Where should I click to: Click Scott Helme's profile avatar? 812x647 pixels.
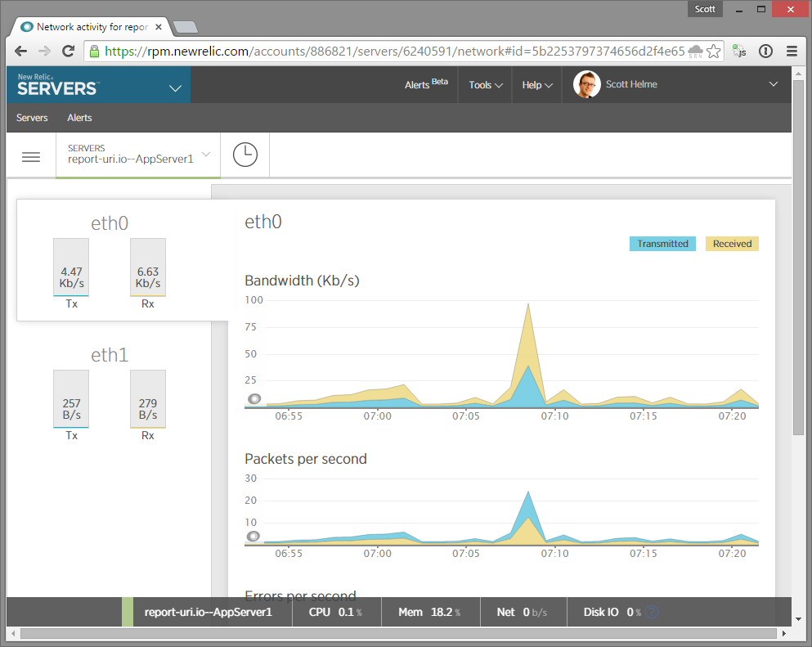[585, 84]
